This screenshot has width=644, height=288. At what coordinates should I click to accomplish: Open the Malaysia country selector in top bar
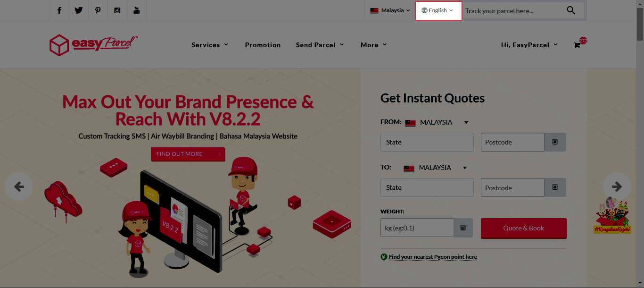click(390, 10)
